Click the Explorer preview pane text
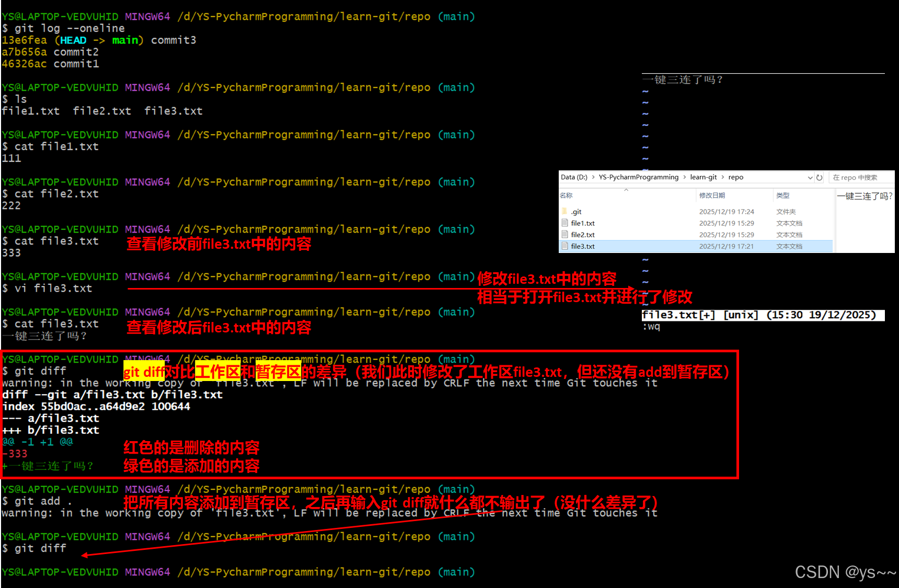Screen dimensions: 899x588 [x=865, y=196]
